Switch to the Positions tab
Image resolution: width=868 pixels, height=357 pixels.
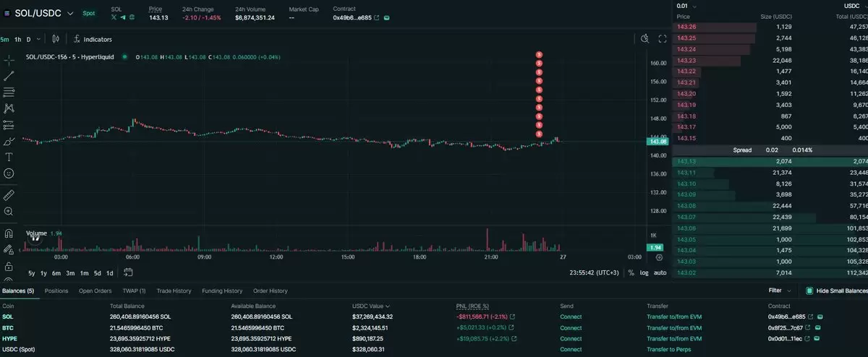pyautogui.click(x=56, y=291)
